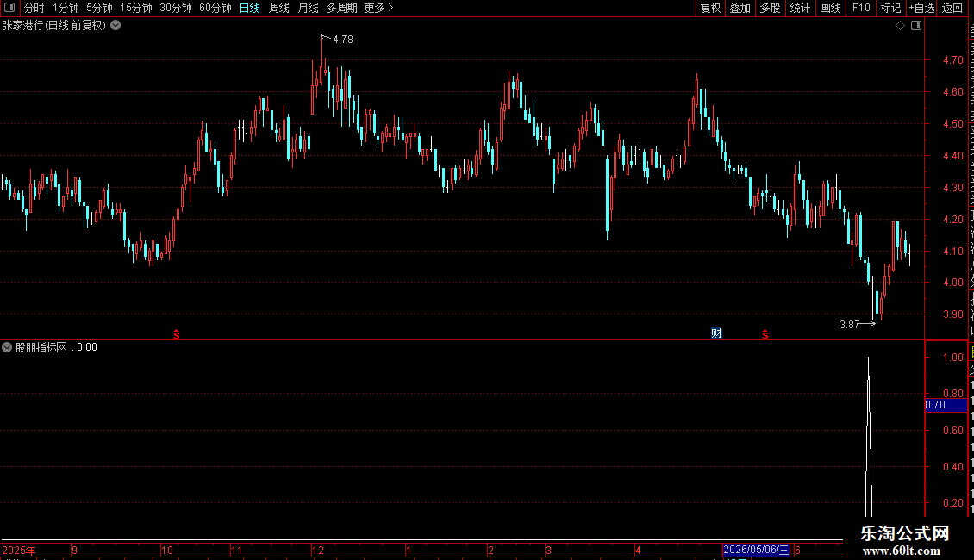Click the highlighted date 2026/05/06/三

pyautogui.click(x=756, y=550)
